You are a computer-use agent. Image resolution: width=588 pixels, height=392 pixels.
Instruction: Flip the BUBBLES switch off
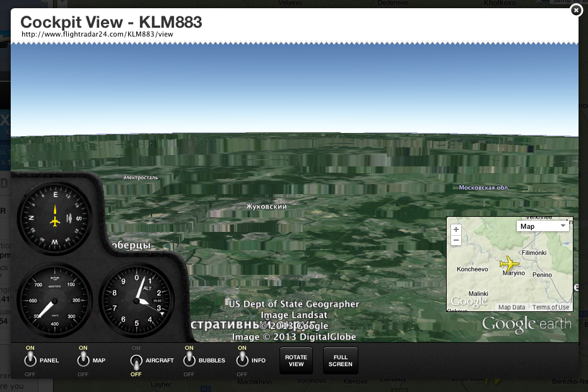point(189,360)
